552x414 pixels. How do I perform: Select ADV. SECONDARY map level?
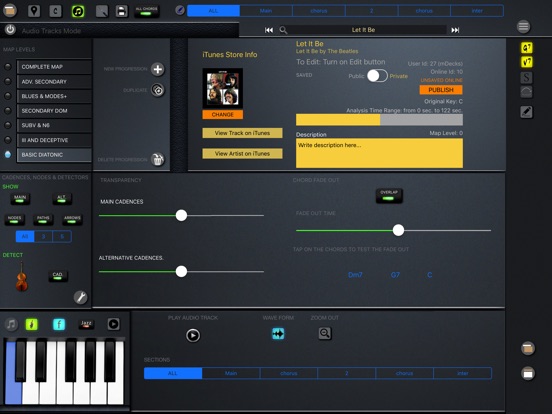click(x=54, y=81)
